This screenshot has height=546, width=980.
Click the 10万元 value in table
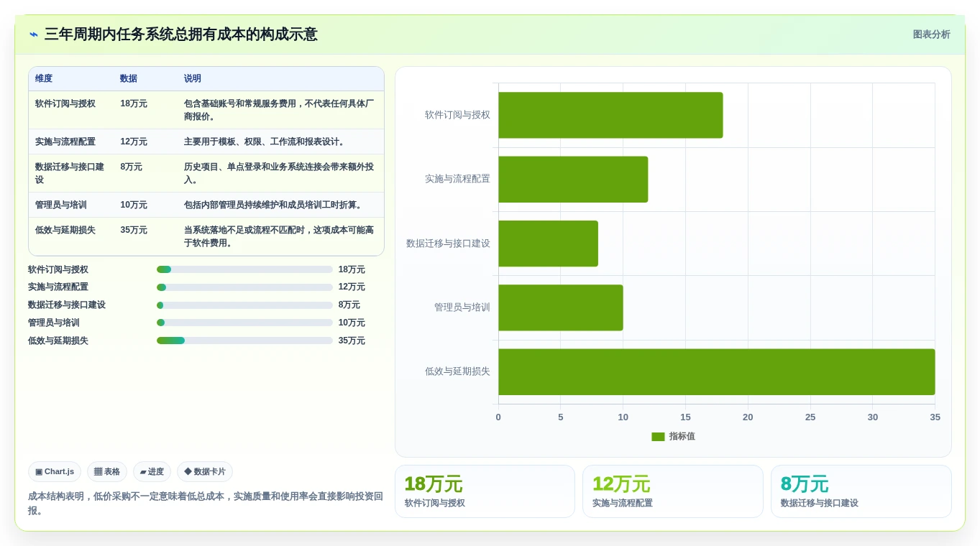[134, 205]
